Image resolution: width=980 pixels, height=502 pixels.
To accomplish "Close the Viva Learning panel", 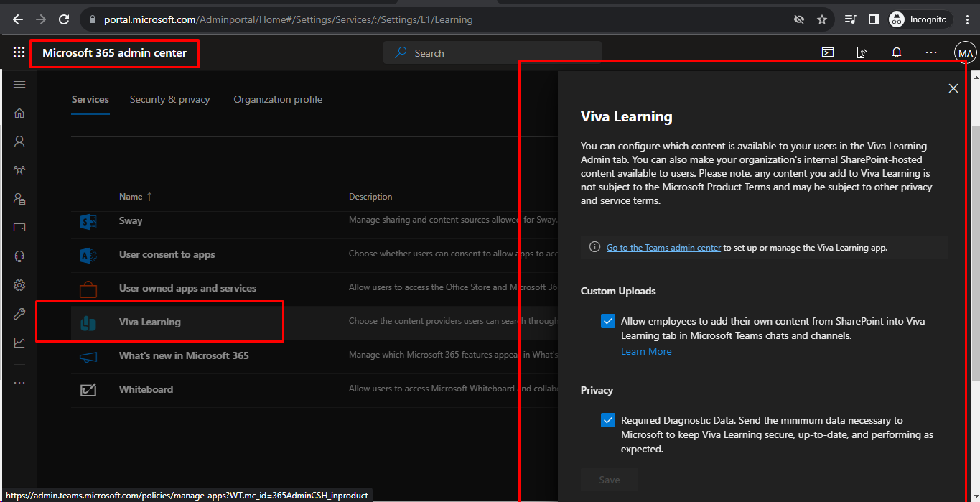I will click(x=953, y=88).
